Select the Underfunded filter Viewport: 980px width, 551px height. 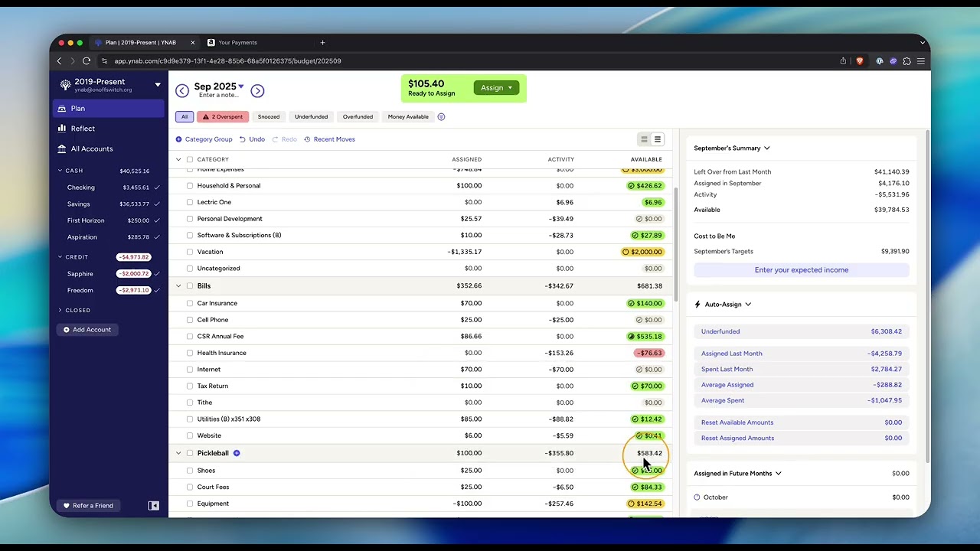tap(312, 117)
